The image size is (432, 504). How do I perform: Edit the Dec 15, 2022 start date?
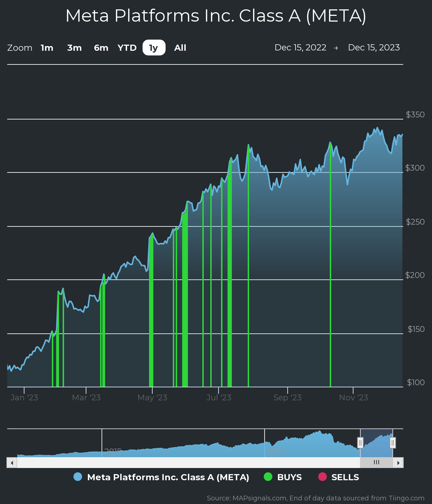[300, 48]
